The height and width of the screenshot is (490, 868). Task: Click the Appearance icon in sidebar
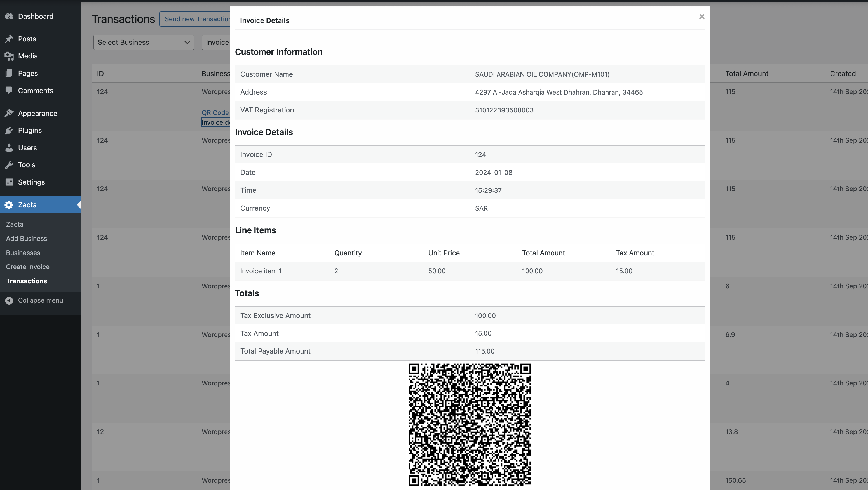click(x=10, y=113)
